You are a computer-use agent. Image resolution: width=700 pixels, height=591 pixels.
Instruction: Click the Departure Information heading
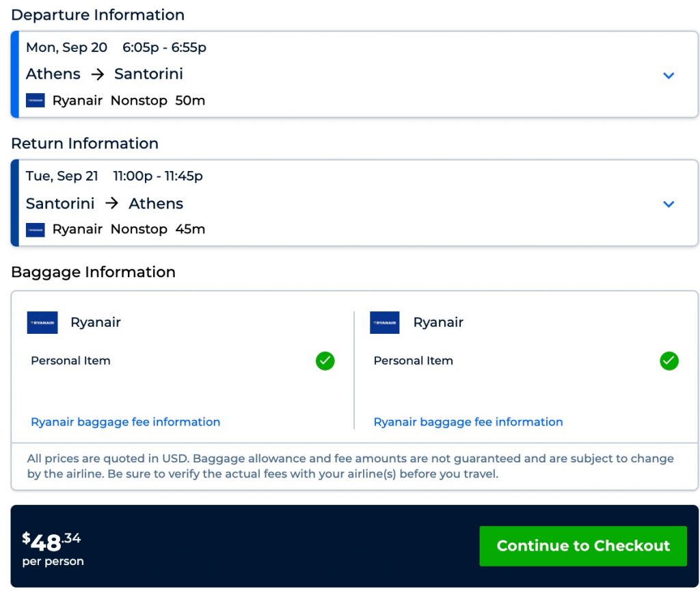98,14
